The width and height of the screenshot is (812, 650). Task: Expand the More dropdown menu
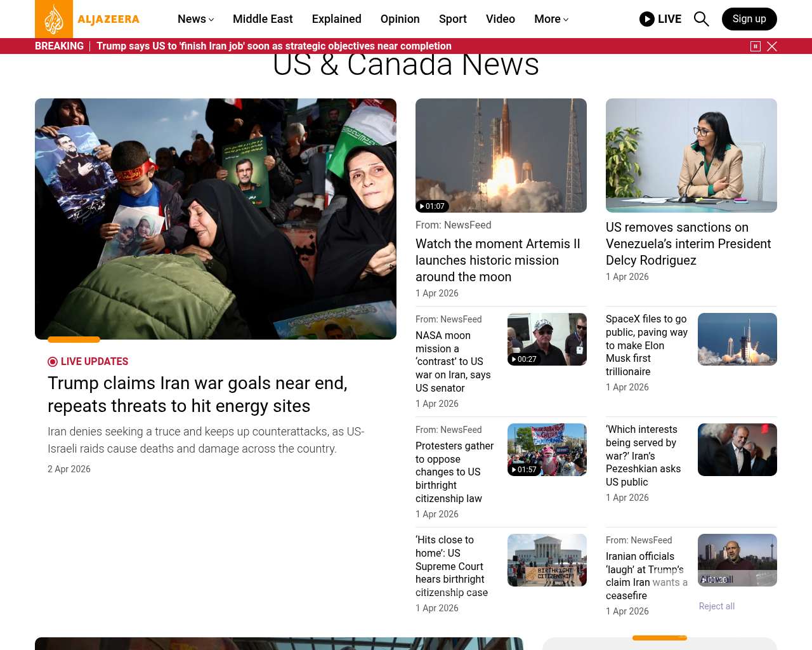pos(551,19)
